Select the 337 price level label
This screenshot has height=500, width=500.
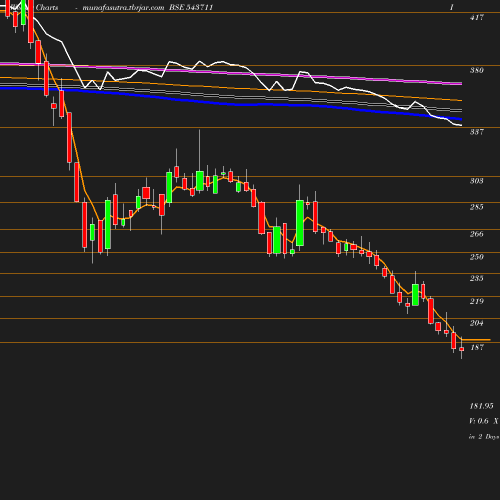477,132
